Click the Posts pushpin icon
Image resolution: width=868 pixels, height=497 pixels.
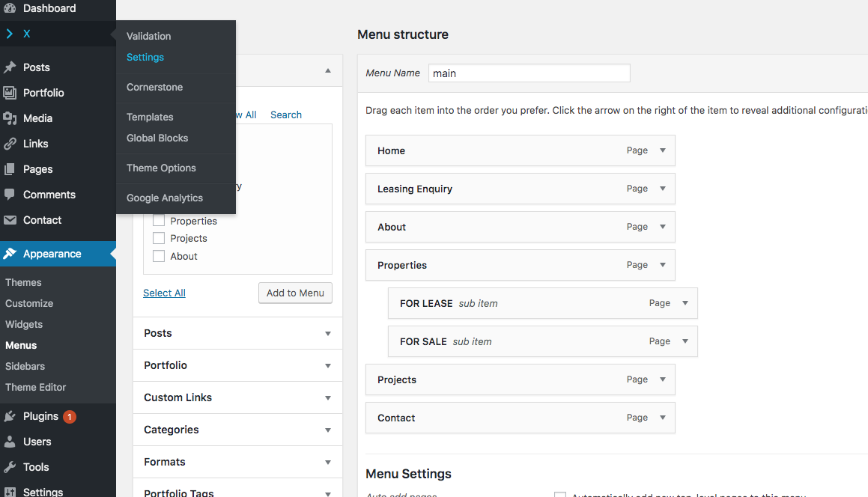pyautogui.click(x=10, y=67)
